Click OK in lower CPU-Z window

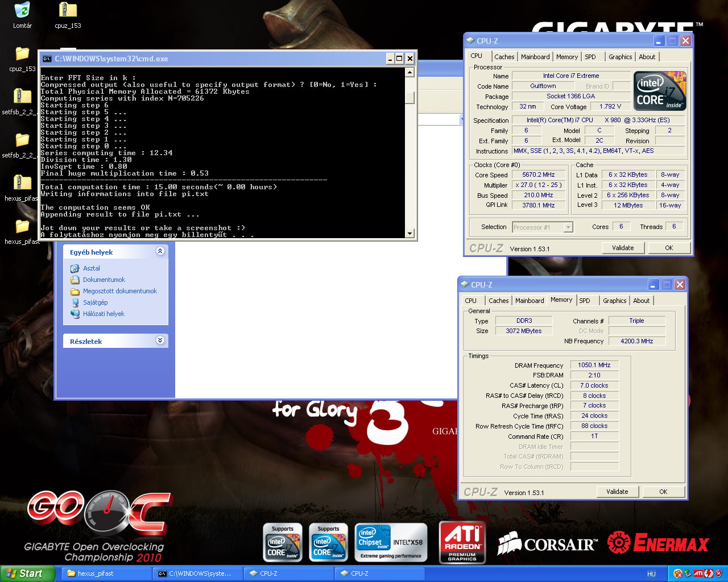(663, 492)
